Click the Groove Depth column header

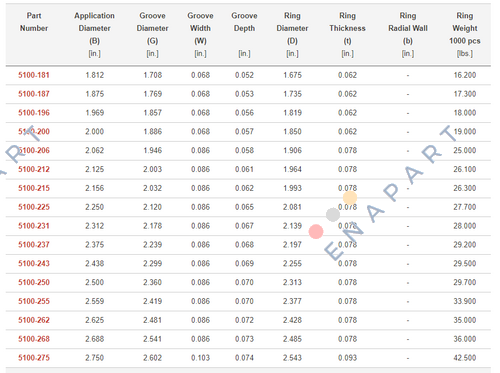point(244,34)
